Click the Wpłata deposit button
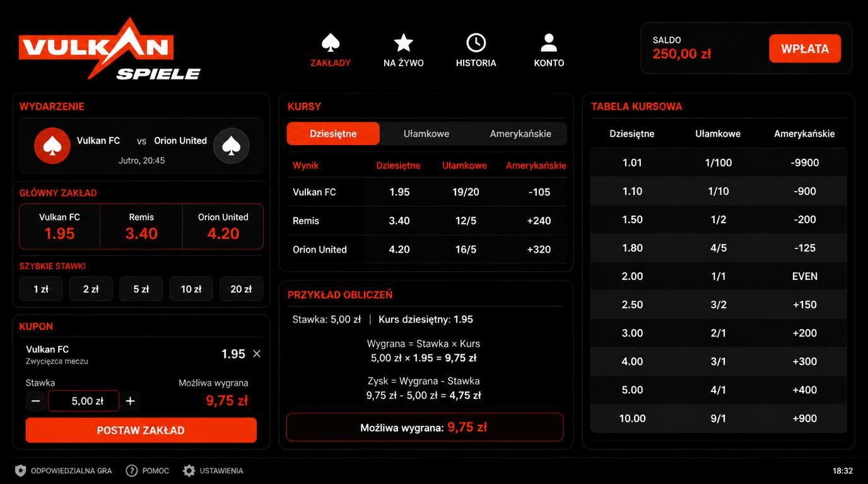This screenshot has height=484, width=868. [805, 49]
